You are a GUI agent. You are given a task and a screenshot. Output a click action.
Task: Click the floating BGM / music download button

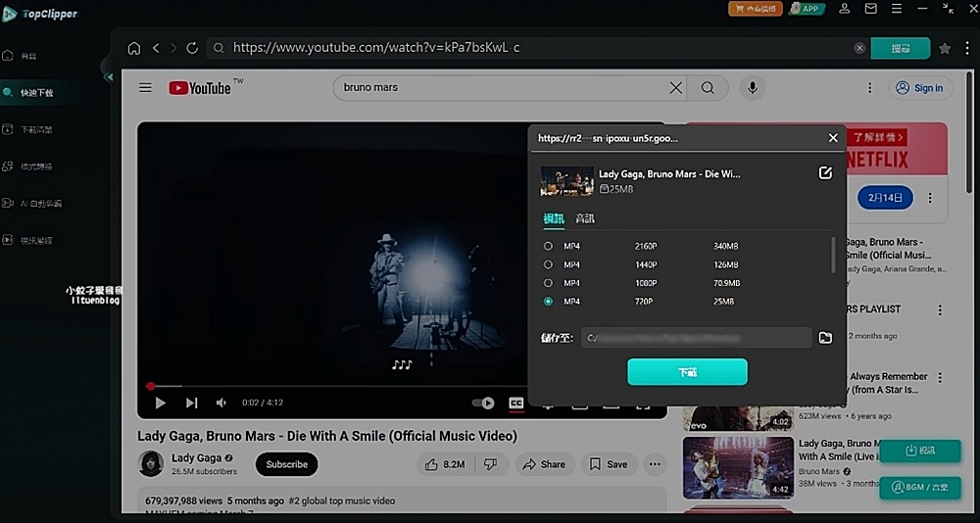coord(920,488)
